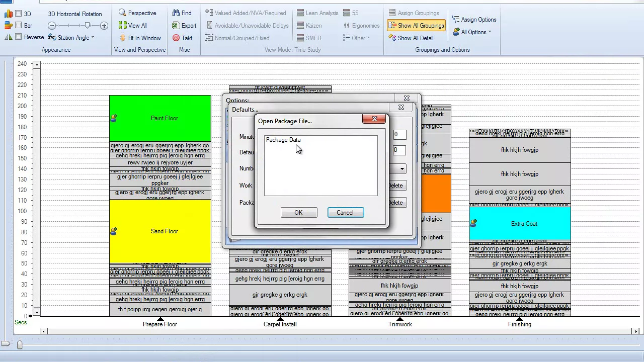This screenshot has height=362, width=644.
Task: Expand the Station Angle dropdown
Action: click(71, 38)
